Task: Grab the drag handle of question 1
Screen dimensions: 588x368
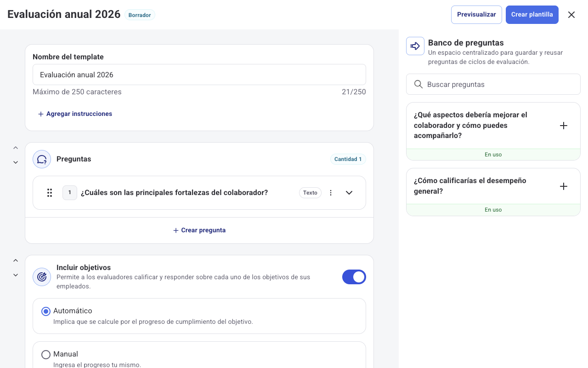Action: (50, 193)
